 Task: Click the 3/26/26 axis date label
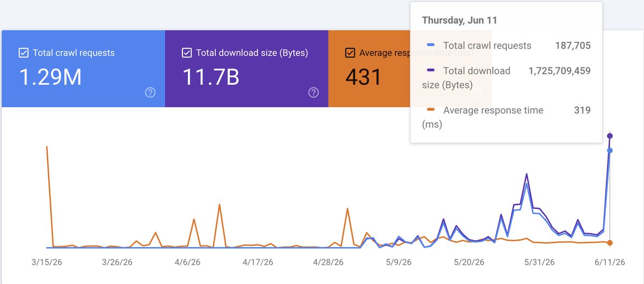(118, 263)
